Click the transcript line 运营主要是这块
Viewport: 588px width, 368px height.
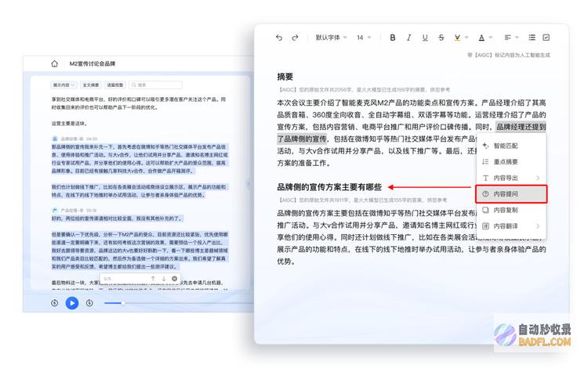(x=69, y=123)
